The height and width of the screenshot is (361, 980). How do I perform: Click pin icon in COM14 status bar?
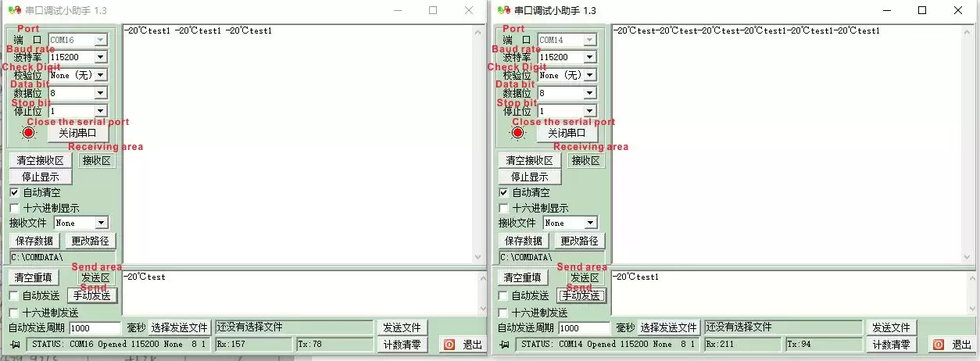pos(505,344)
